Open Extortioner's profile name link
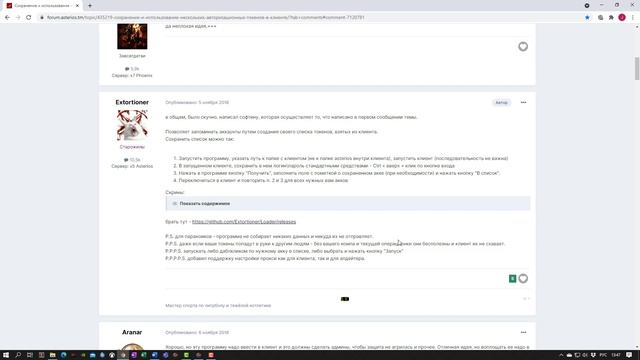Screen dimensions: 640x360 132,102
